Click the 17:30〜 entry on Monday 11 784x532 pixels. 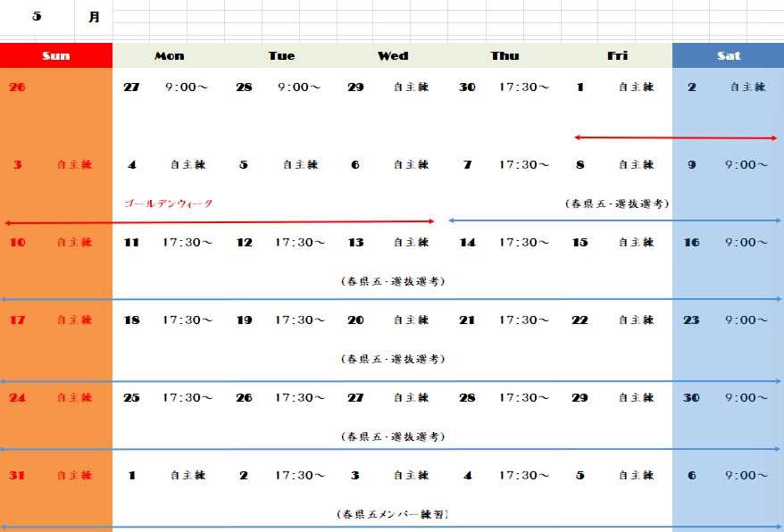pos(188,242)
